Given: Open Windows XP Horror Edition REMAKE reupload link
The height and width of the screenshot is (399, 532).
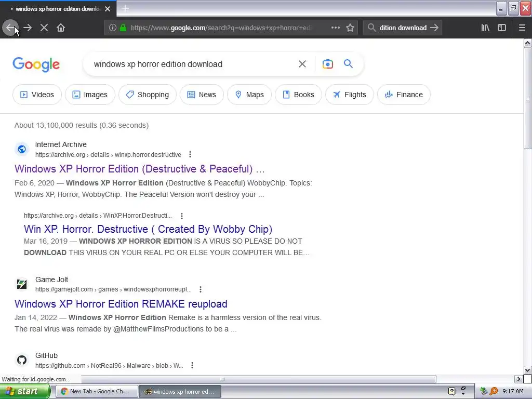Looking at the screenshot, I should tap(121, 303).
